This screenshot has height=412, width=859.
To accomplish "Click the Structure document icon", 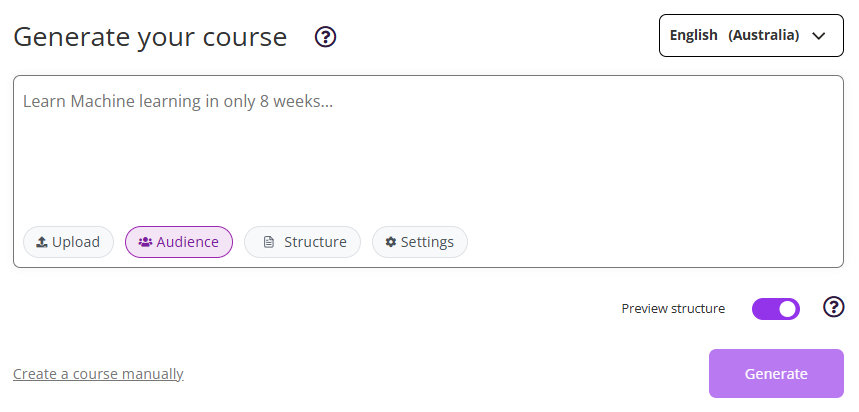I will 268,242.
